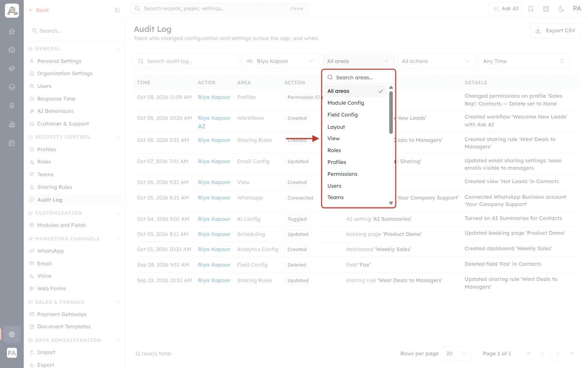Image resolution: width=588 pixels, height=368 pixels.
Task: Click the Ask AI button
Action: pos(506,9)
